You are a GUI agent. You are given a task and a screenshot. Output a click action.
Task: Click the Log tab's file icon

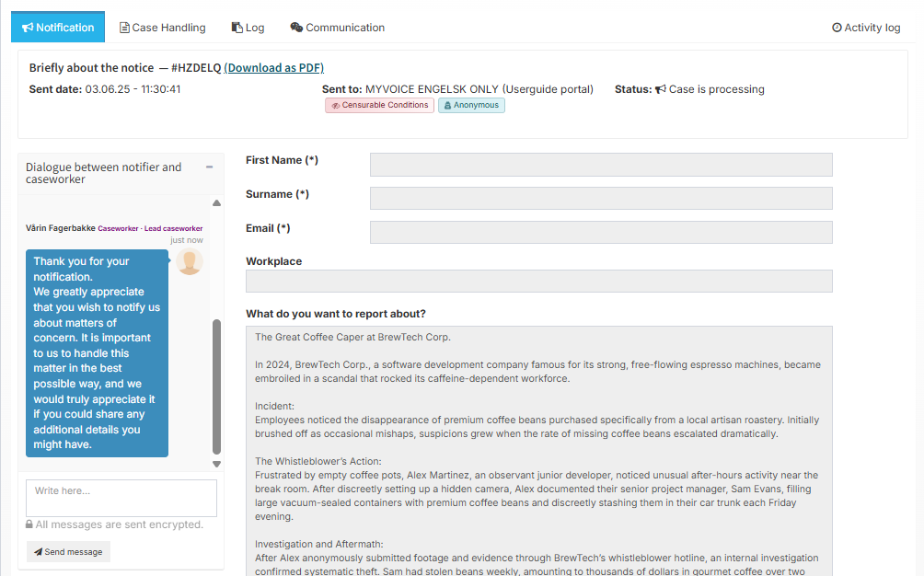237,28
